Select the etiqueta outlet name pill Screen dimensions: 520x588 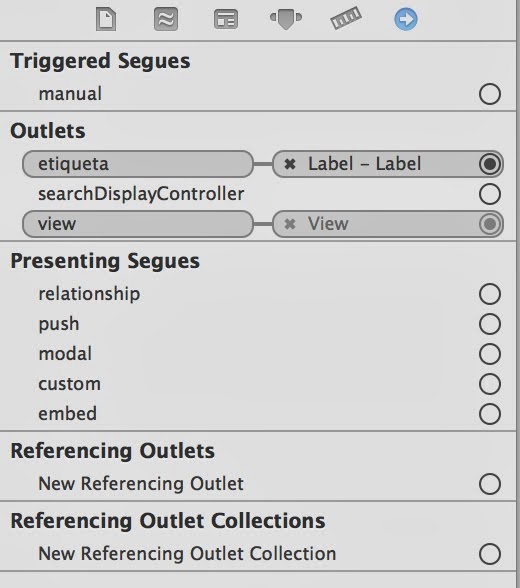pos(138,164)
